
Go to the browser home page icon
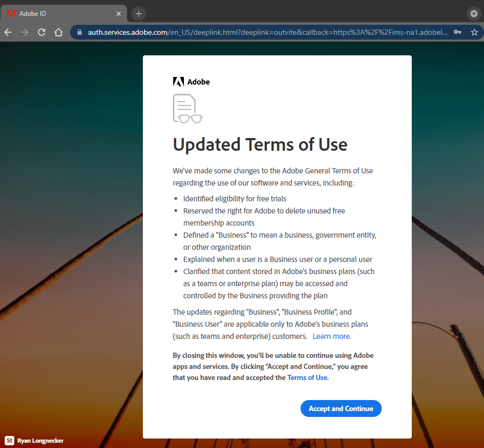pyautogui.click(x=59, y=32)
